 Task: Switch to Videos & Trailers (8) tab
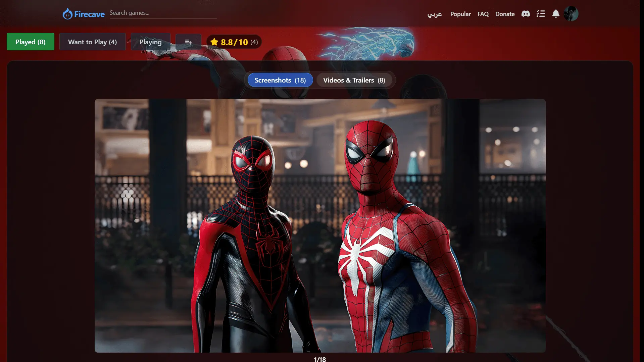tap(354, 80)
